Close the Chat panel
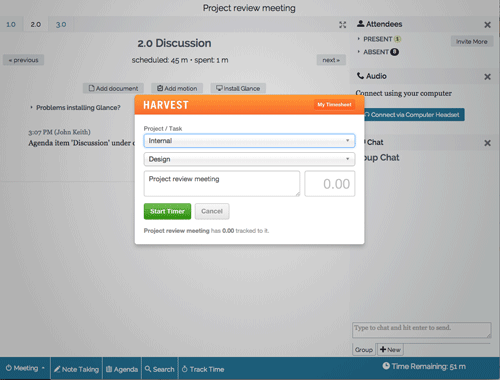 coord(487,143)
